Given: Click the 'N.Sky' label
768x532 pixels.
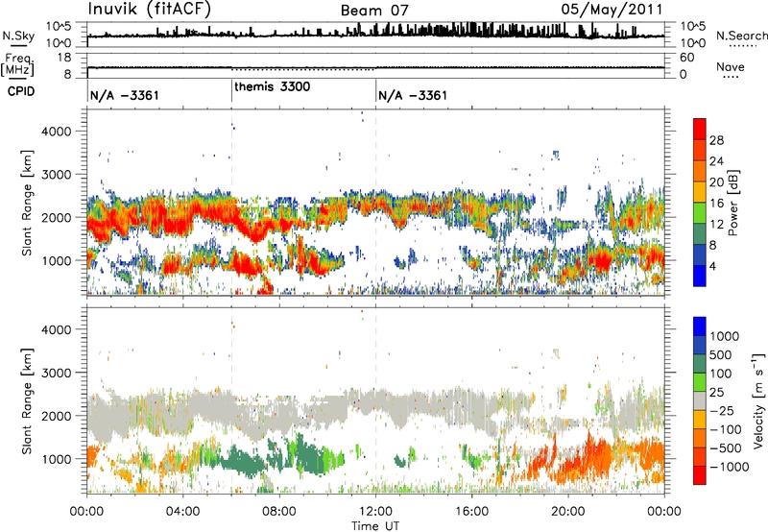Looking at the screenshot, I should click(x=18, y=36).
